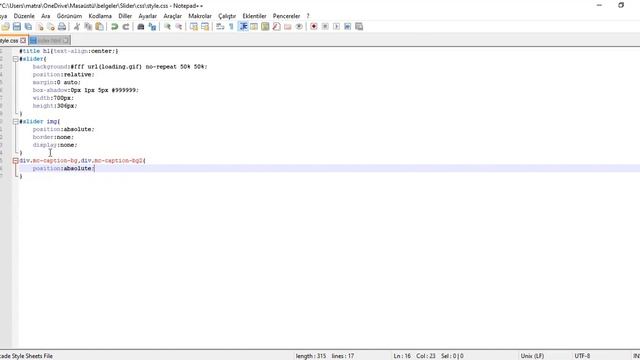Click the Stop Recording macro icon

click(325, 27)
